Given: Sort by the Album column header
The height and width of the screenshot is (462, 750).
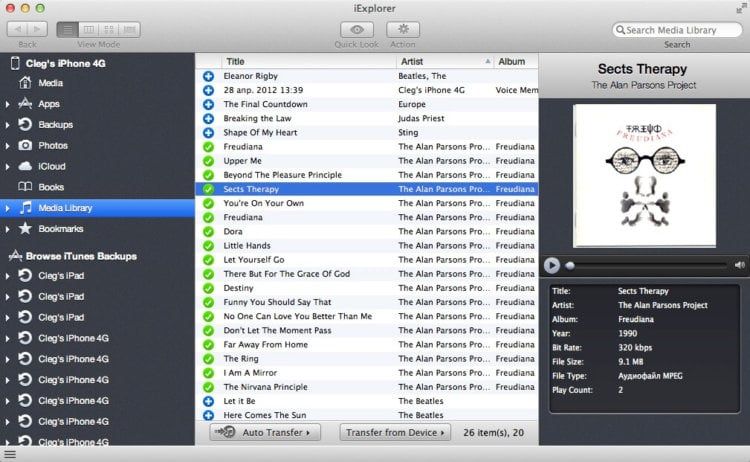Looking at the screenshot, I should (515, 61).
